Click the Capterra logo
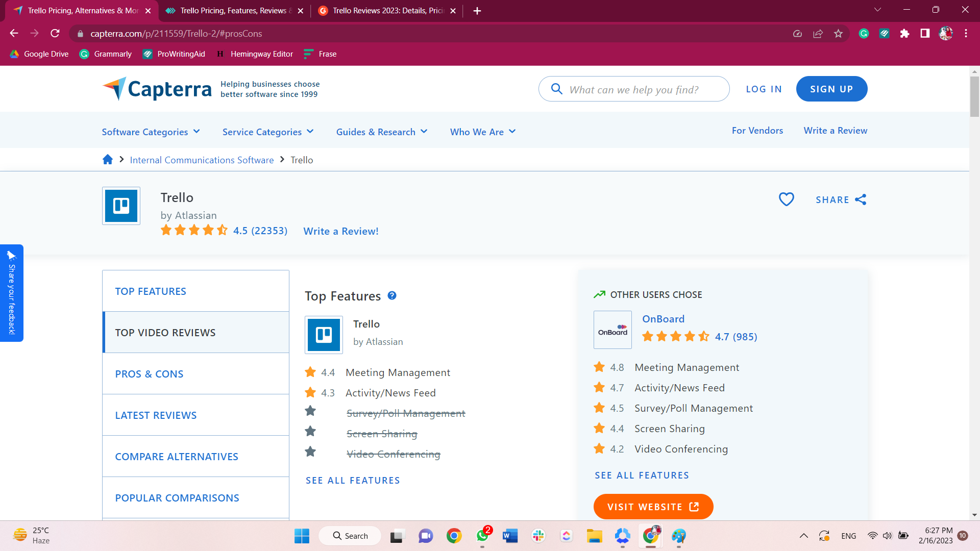 coord(156,88)
